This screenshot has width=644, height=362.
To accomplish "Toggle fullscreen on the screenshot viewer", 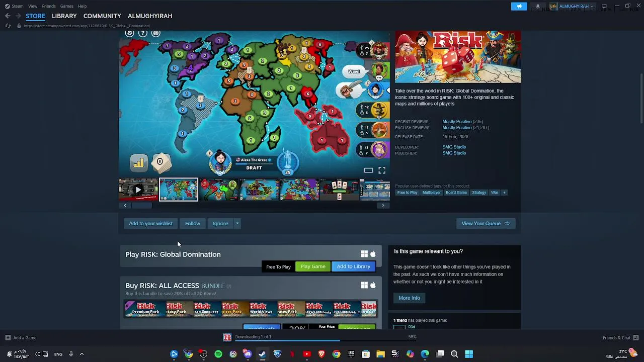I will pyautogui.click(x=382, y=170).
